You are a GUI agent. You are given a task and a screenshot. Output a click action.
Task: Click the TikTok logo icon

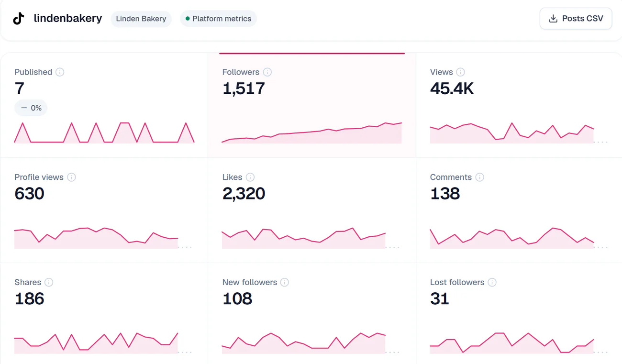coord(19,19)
